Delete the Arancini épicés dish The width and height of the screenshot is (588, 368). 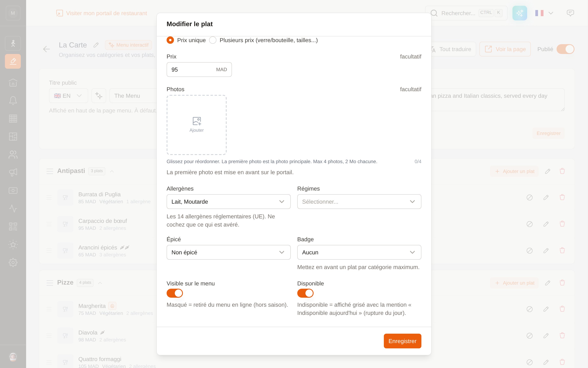[x=562, y=250]
